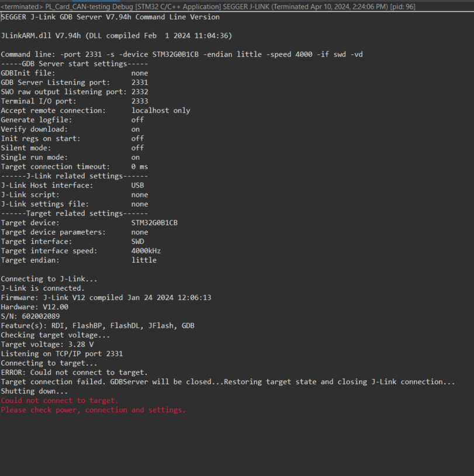474x476 pixels.
Task: Click the 'SWO raw output listening port' line
Action: click(74, 92)
